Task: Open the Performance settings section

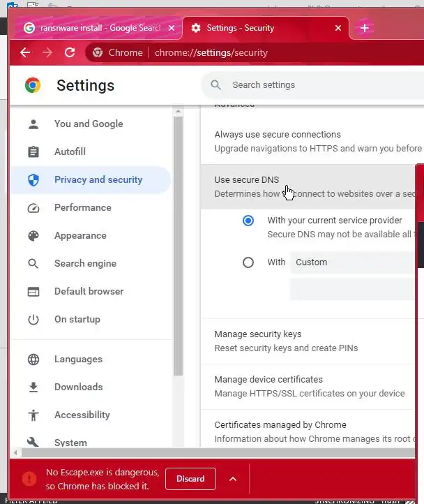Action: [91, 207]
